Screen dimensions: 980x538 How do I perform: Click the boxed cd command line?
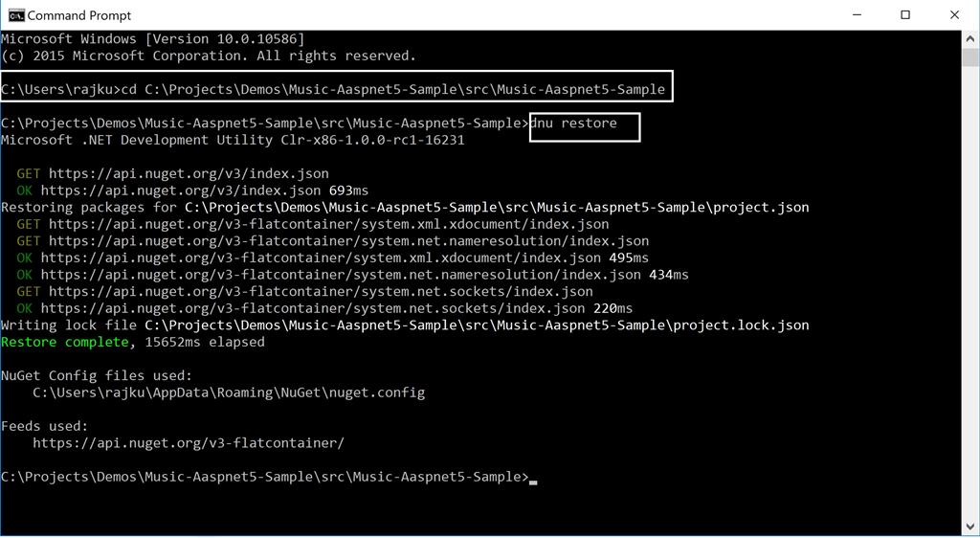click(x=335, y=89)
